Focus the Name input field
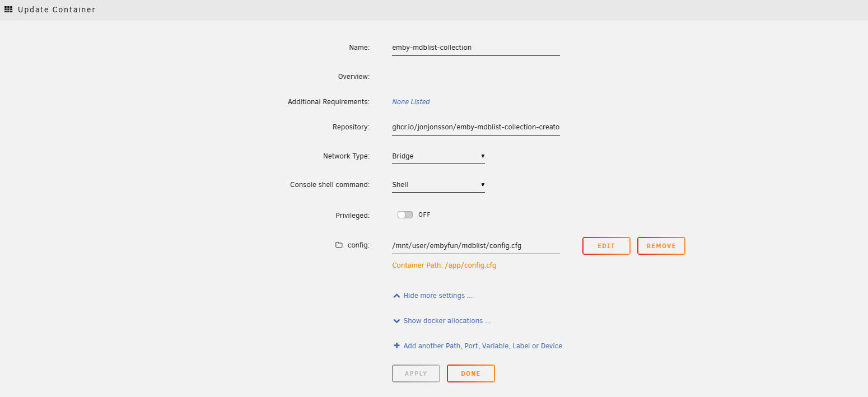This screenshot has width=868, height=397. pos(475,48)
